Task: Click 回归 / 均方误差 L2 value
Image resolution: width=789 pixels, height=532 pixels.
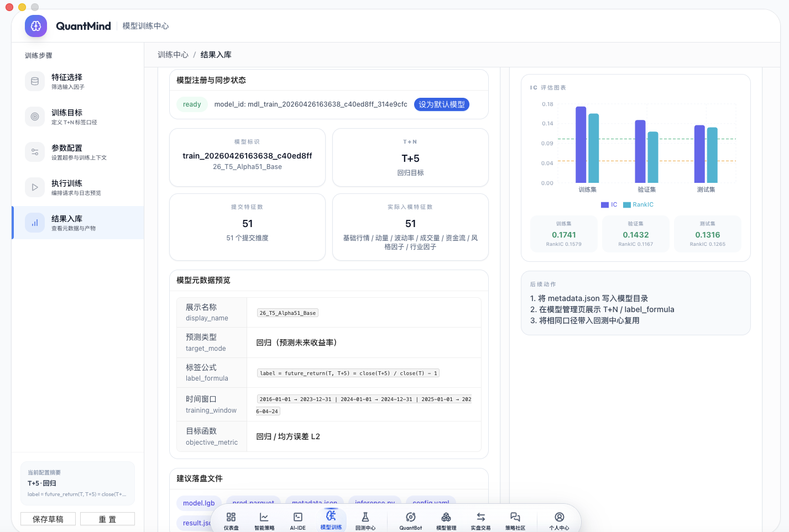Action: click(x=288, y=436)
